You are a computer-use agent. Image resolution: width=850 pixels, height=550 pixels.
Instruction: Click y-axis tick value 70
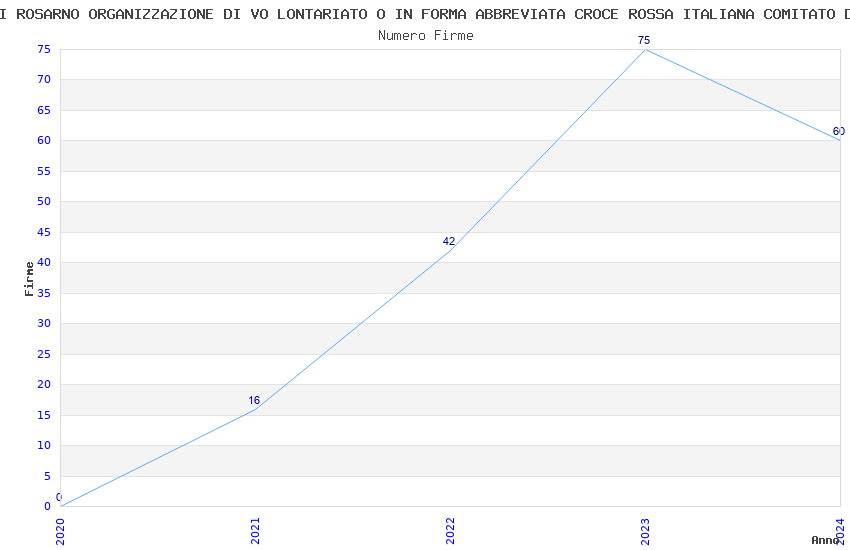[x=44, y=79]
